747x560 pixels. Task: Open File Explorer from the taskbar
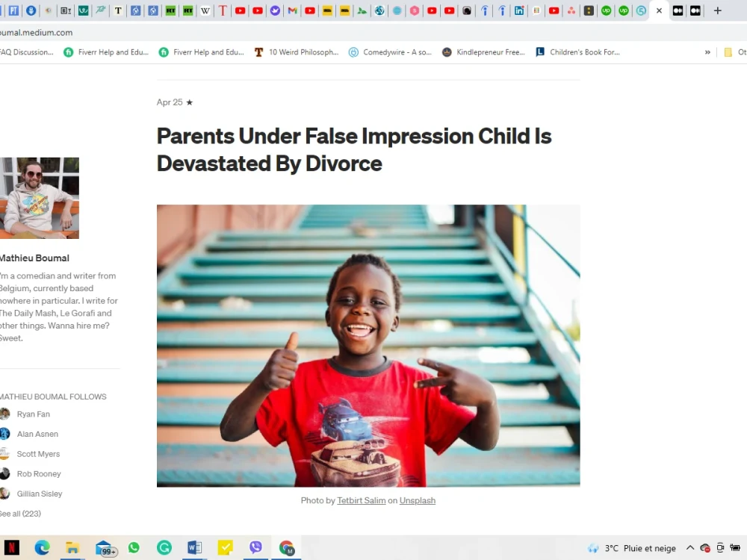(x=72, y=547)
